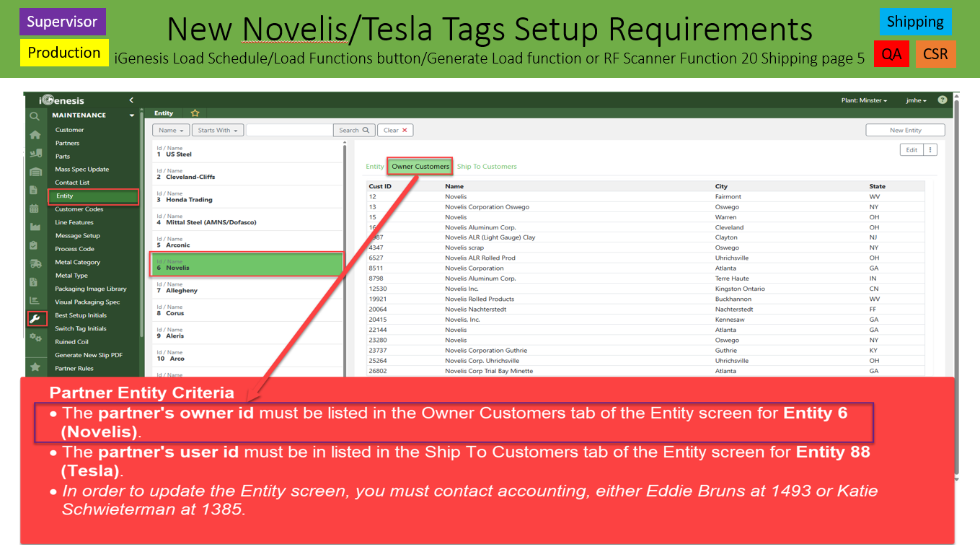The height and width of the screenshot is (552, 980).
Task: Open the forklift icon in sidebar
Action: [x=35, y=153]
